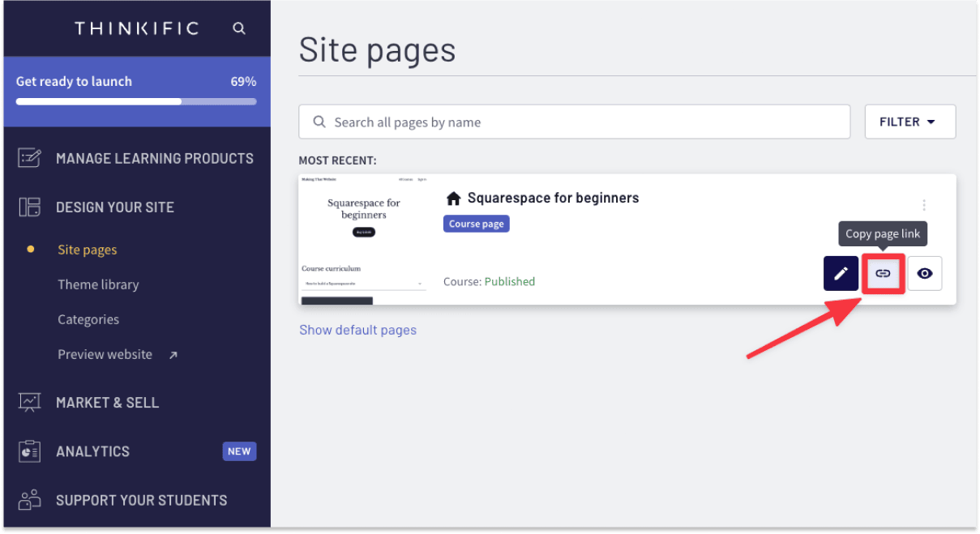Open the three-dot options menu on the course card
Viewport: 980px width, 534px height.
coord(924,205)
